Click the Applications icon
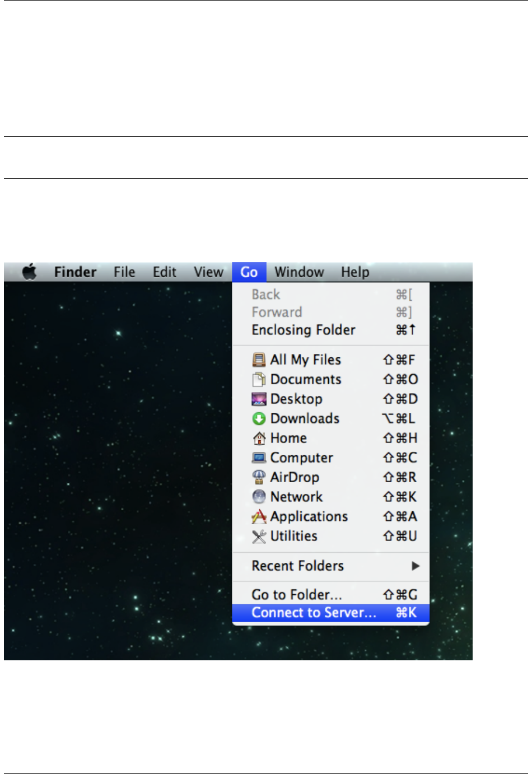This screenshot has width=532, height=774. [259, 516]
